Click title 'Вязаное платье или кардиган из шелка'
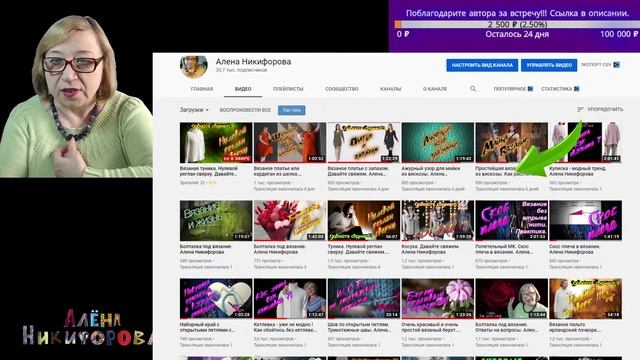Viewport: 640px width, 360px height. click(278, 171)
